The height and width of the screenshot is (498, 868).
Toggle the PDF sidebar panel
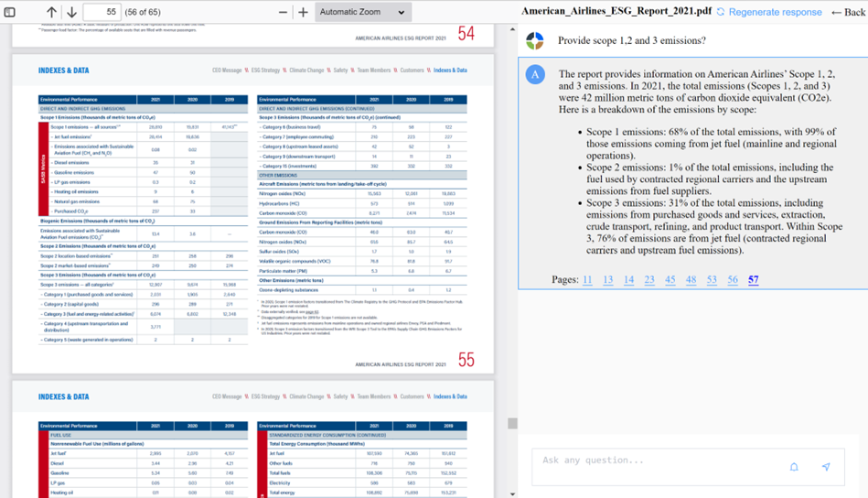point(9,12)
